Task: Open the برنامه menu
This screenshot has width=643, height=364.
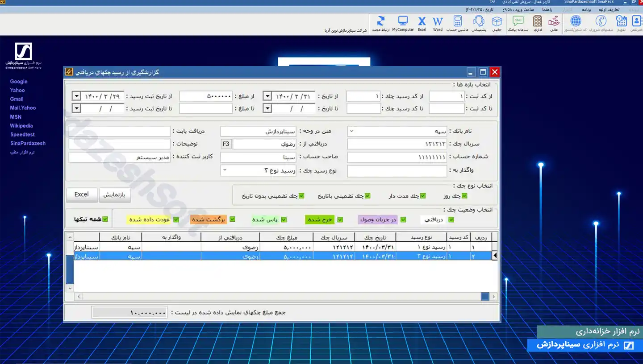Action: [x=586, y=9]
